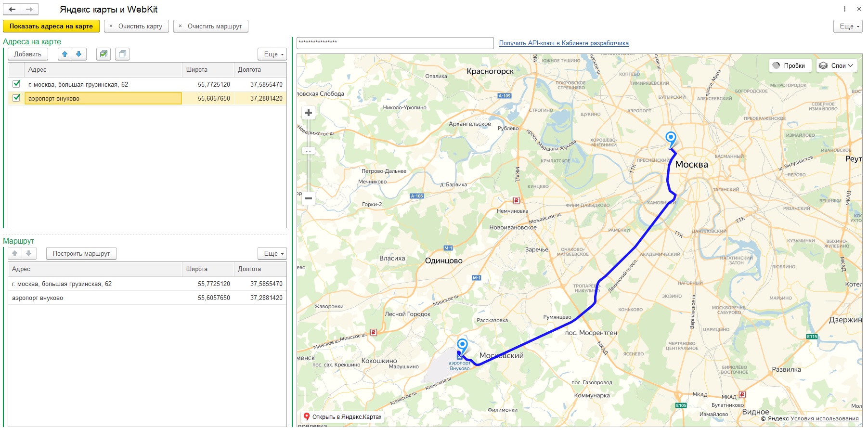
Task: Select большая грузинская row in route table
Action: click(147, 284)
